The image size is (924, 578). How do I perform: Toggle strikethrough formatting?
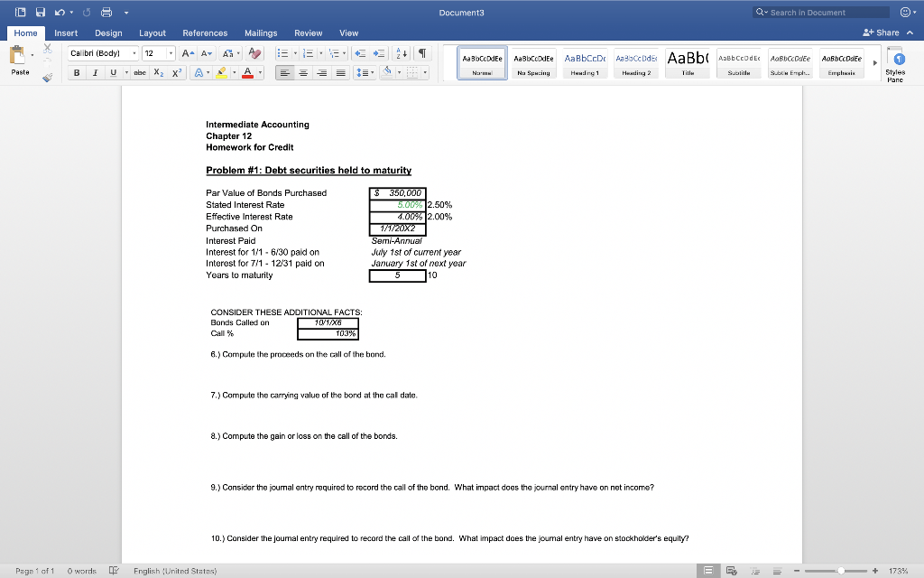[140, 72]
